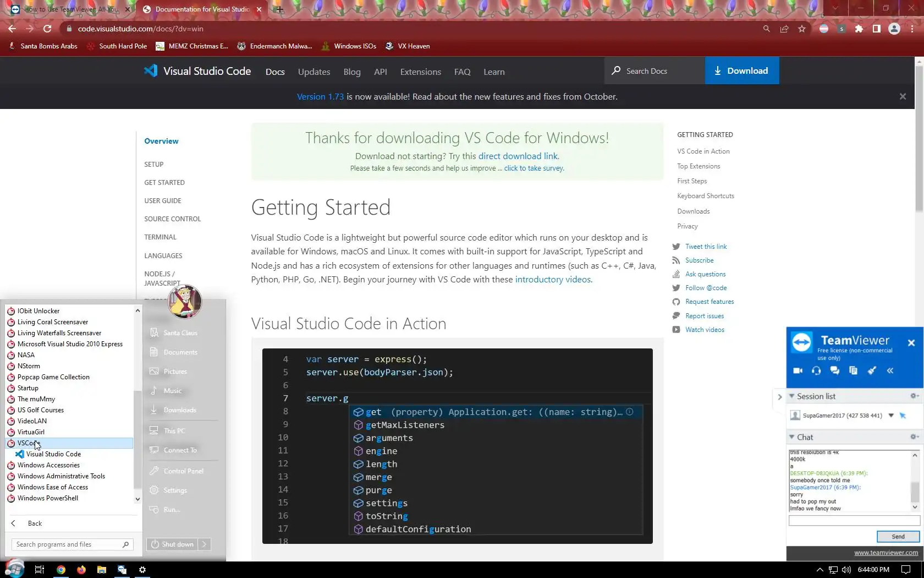Open the Updates page in the site navigation
Screen dimensions: 924x578
click(x=314, y=72)
